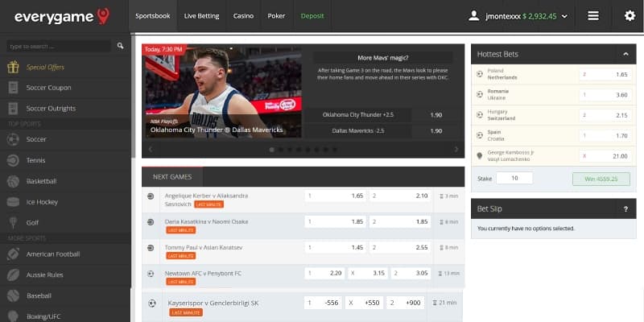Open the Casino tab
The width and height of the screenshot is (644, 322).
point(243,15)
